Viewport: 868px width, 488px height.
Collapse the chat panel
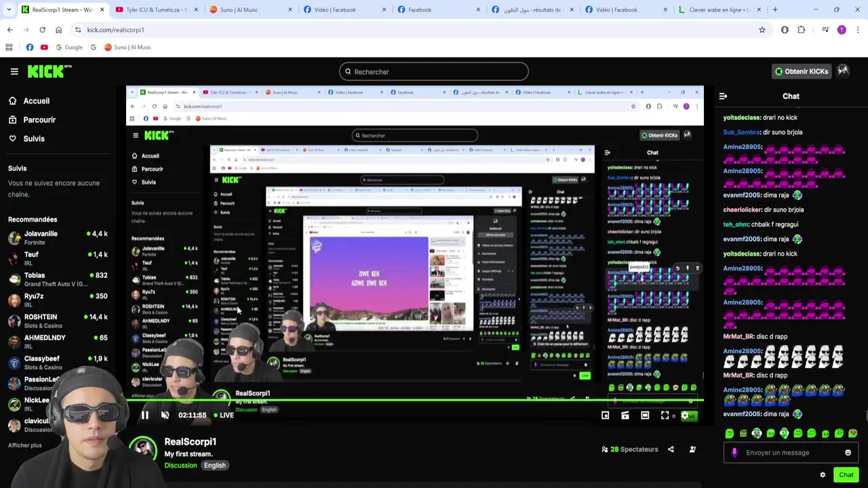coord(723,96)
